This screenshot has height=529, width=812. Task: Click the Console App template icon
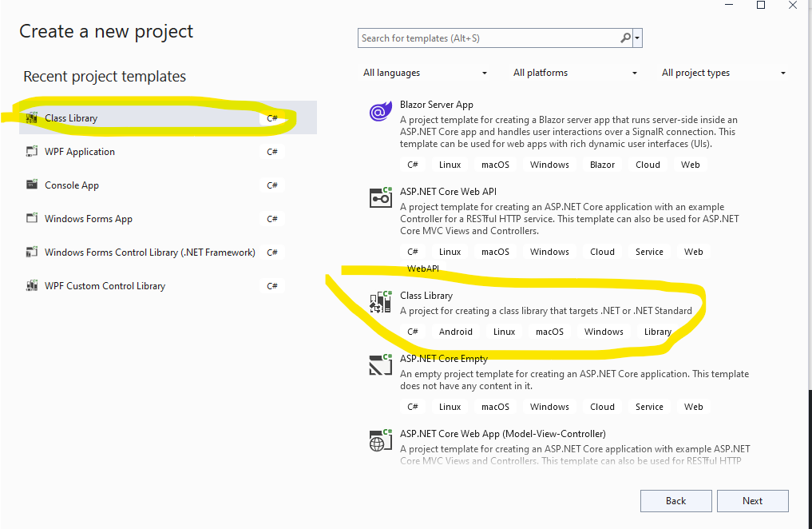coord(32,185)
